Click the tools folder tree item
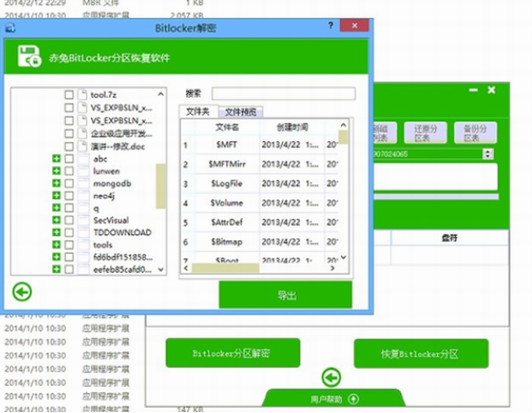The height and width of the screenshot is (413, 532). point(102,245)
